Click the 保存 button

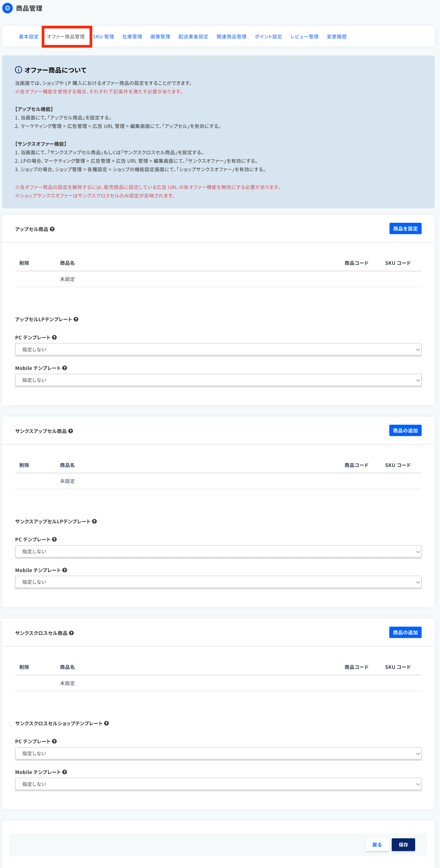coord(403,845)
